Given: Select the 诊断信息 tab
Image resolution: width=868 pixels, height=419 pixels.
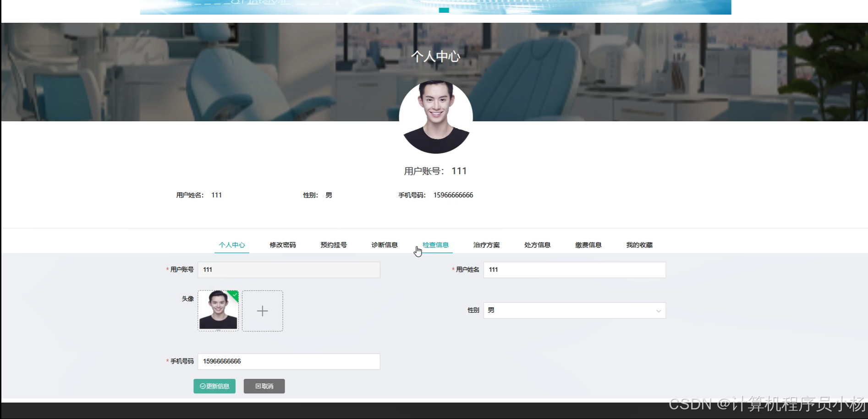Looking at the screenshot, I should pyautogui.click(x=385, y=245).
